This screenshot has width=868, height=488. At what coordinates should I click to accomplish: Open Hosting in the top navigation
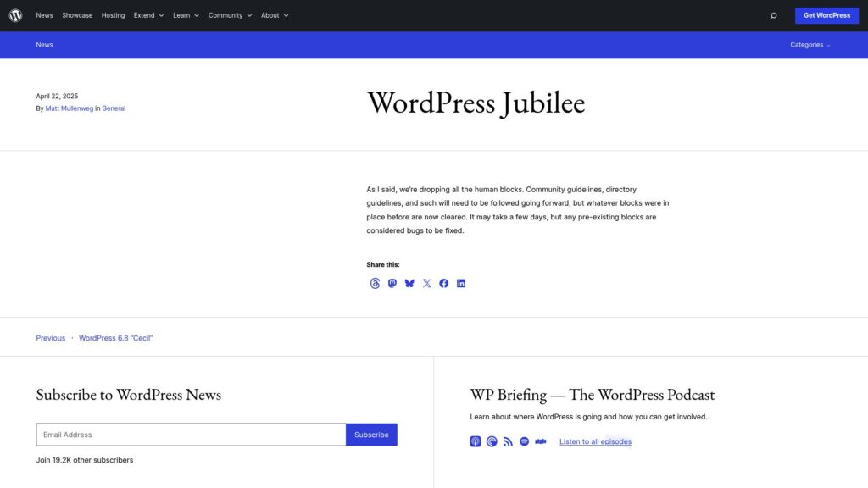pyautogui.click(x=113, y=15)
